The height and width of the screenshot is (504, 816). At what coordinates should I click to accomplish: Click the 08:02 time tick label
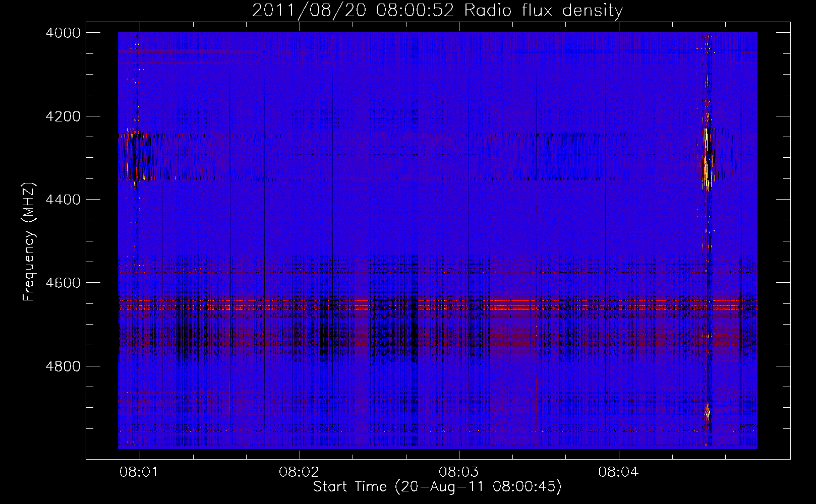(x=299, y=472)
